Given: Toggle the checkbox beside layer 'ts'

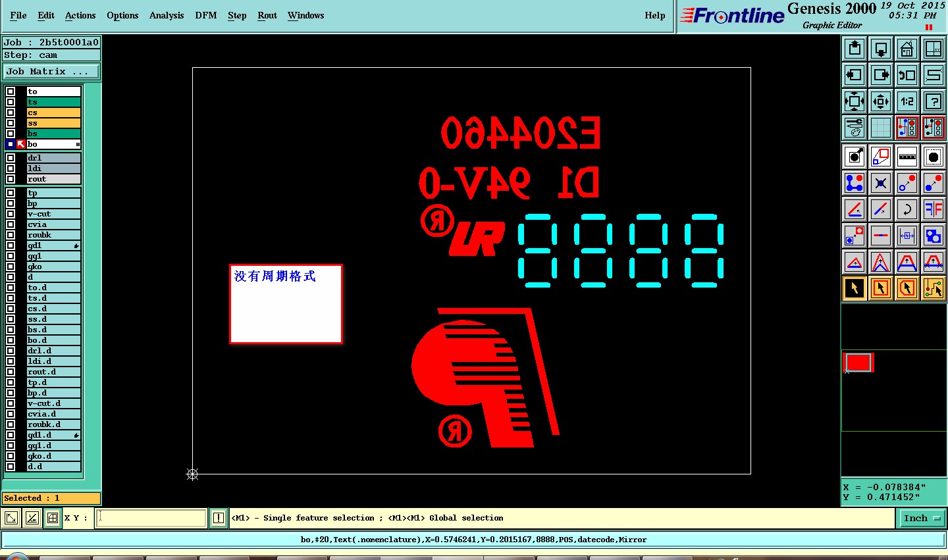Looking at the screenshot, I should 11,102.
